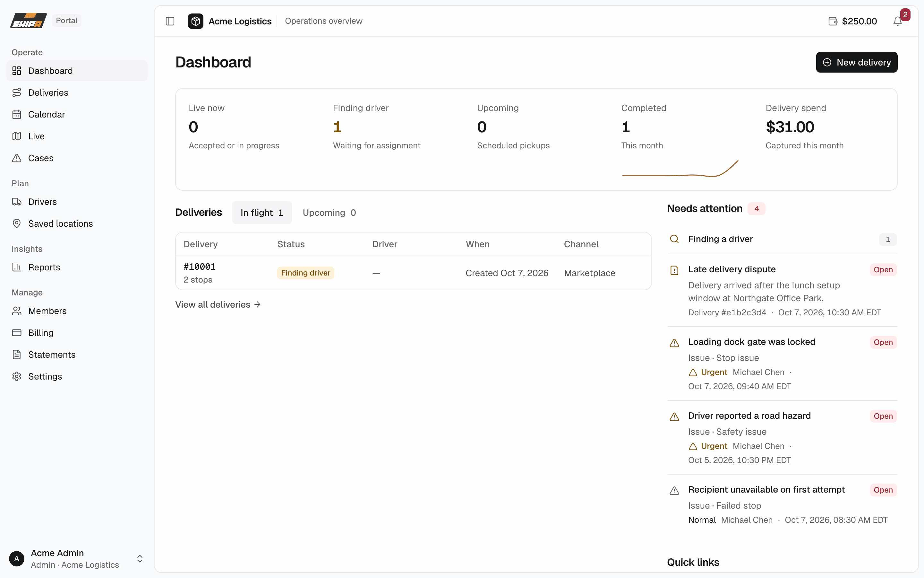Click the Reports chart icon

coord(16,267)
